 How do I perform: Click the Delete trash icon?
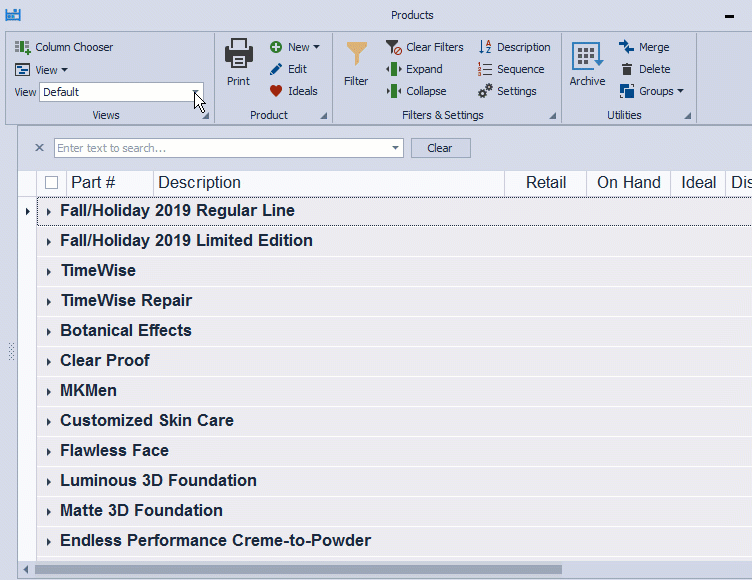(x=626, y=69)
